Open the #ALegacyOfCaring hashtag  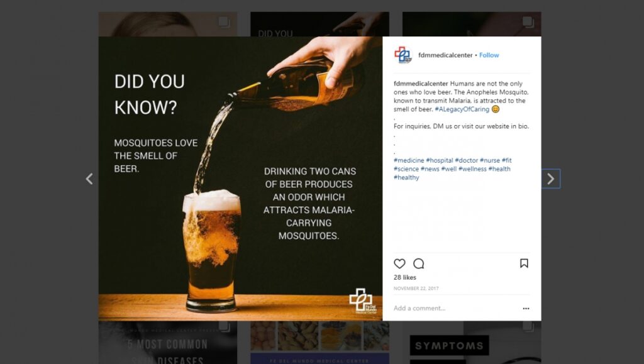click(x=462, y=109)
